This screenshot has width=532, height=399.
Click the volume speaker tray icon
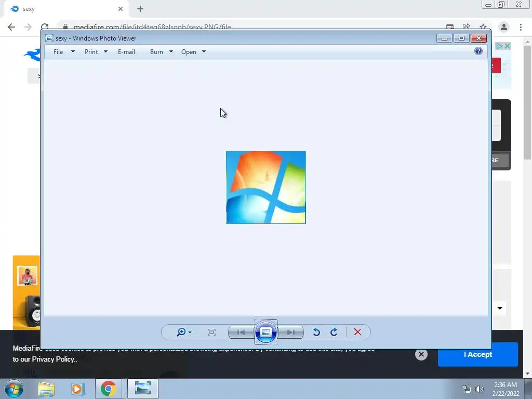[480, 389]
